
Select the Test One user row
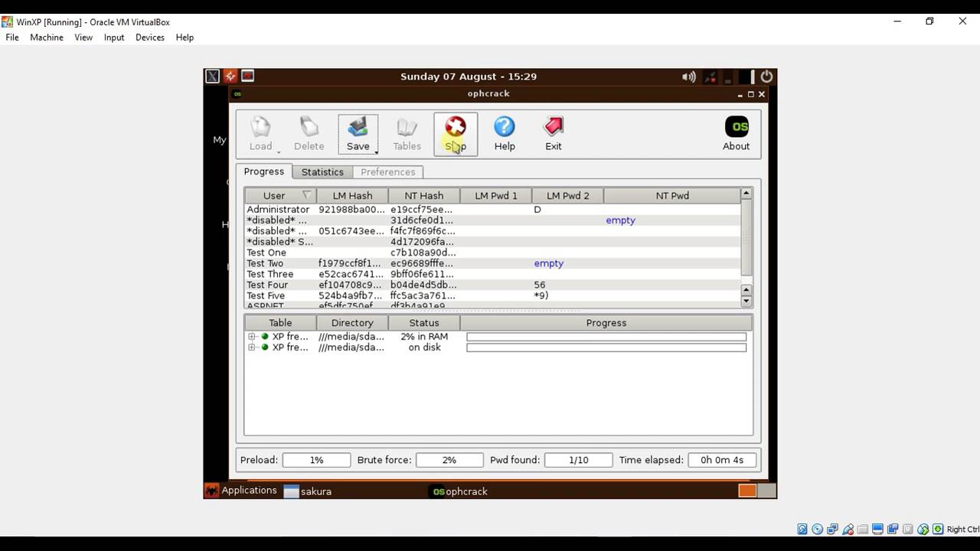tap(493, 253)
